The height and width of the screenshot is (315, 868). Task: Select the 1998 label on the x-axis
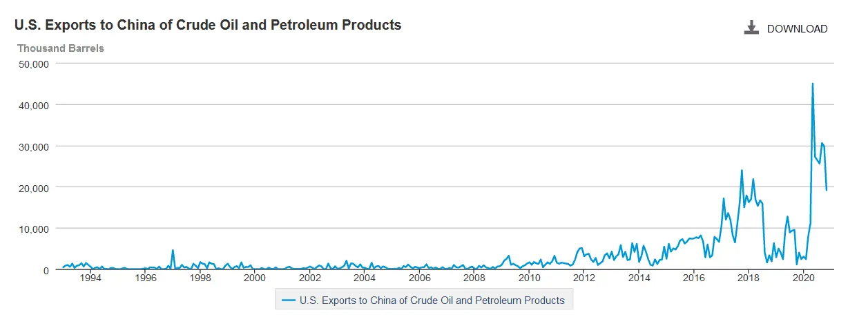(x=200, y=278)
